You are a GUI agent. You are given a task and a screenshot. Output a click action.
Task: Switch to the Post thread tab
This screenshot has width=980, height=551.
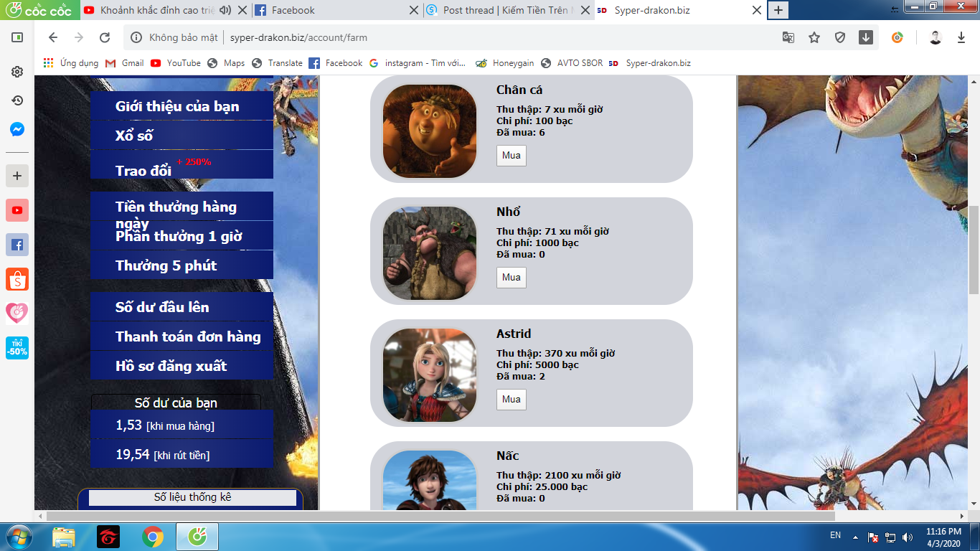tap(507, 10)
